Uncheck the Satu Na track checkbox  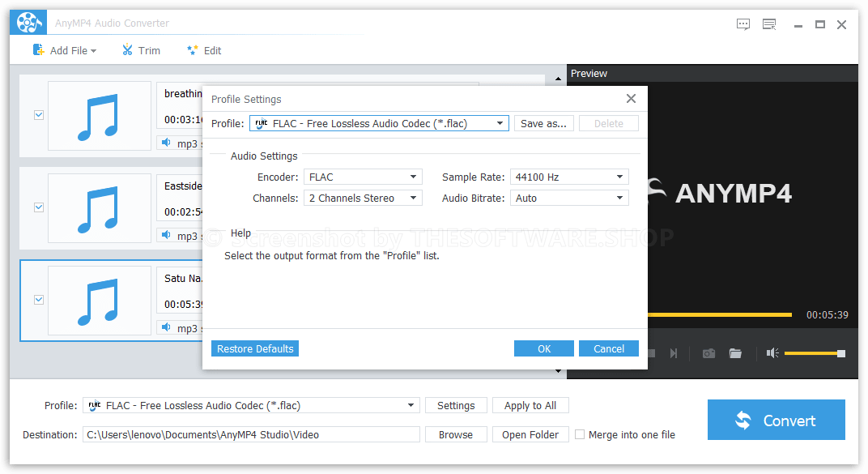coord(39,300)
